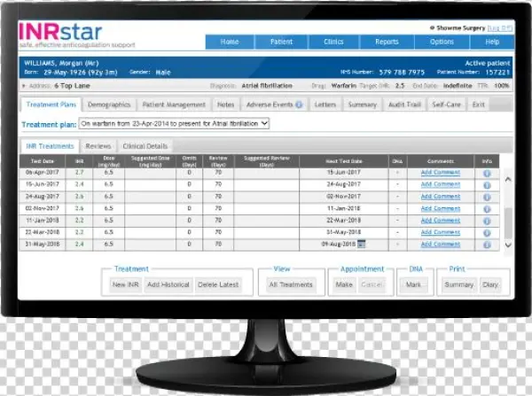Add Comment for the 15-Jun-2017 row
The image size is (532, 396).
pyautogui.click(x=441, y=184)
